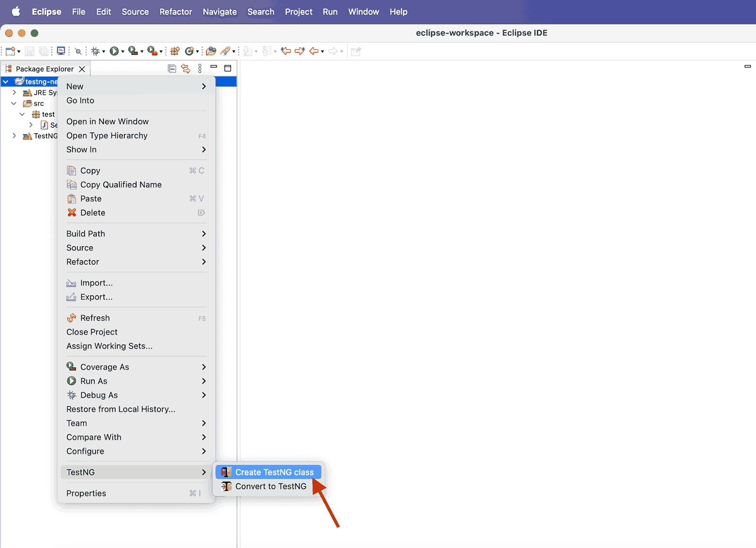Open the Refactor menu in the menu bar
This screenshot has height=548, width=756.
click(x=175, y=12)
